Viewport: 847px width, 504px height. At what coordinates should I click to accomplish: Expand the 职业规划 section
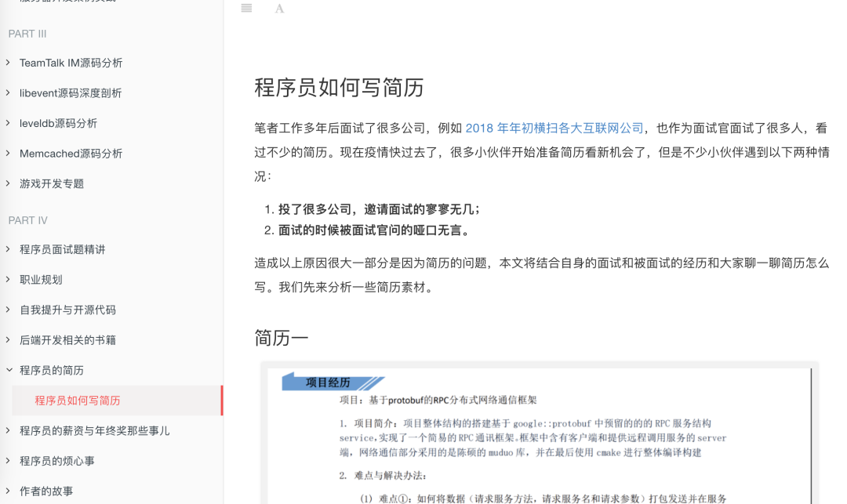(39, 279)
